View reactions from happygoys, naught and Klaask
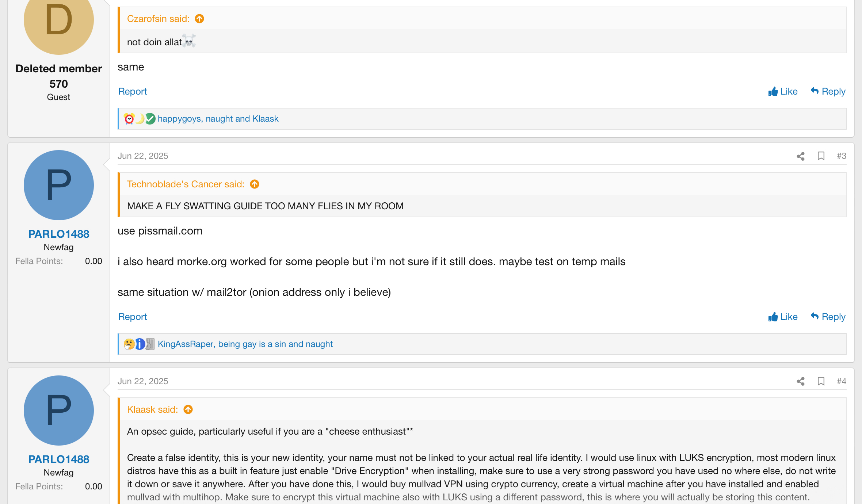 coord(218,119)
